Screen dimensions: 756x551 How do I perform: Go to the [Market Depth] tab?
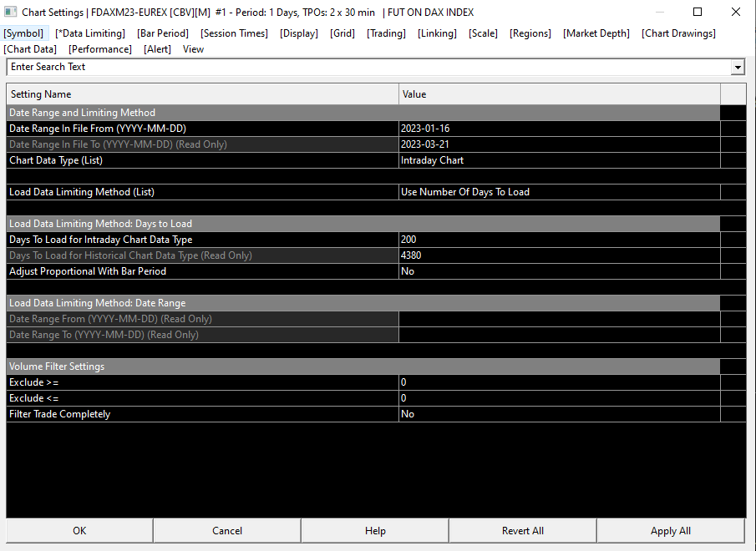[596, 33]
